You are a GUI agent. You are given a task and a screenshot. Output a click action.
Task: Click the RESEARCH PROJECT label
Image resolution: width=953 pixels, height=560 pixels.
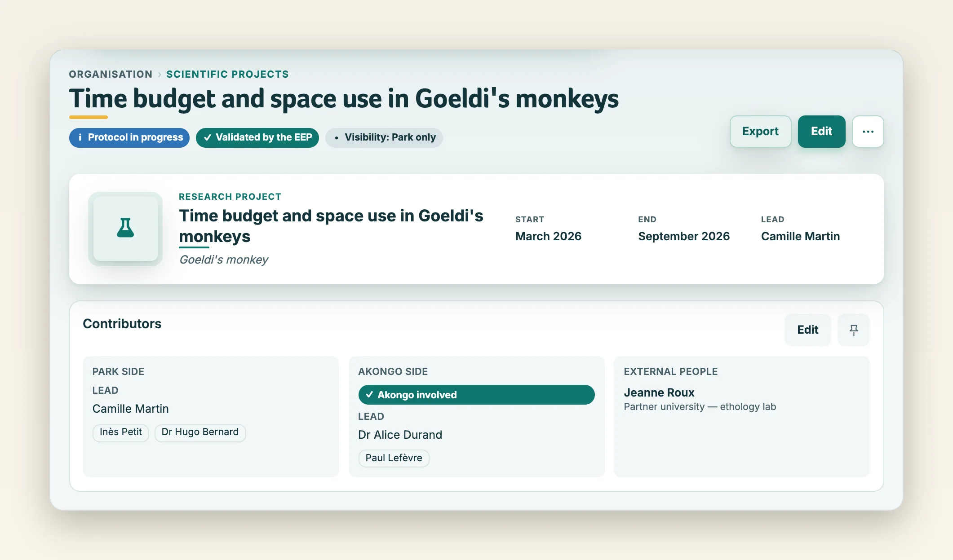(x=230, y=197)
